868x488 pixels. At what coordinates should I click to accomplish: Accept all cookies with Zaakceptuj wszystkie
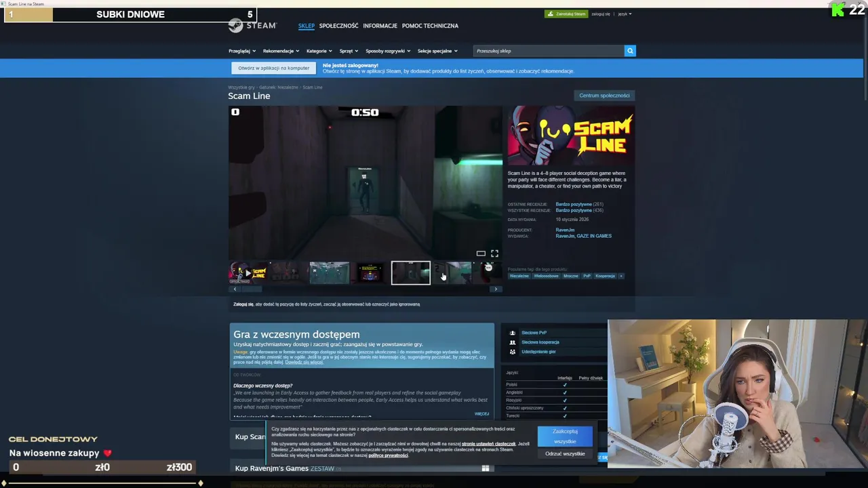(565, 436)
